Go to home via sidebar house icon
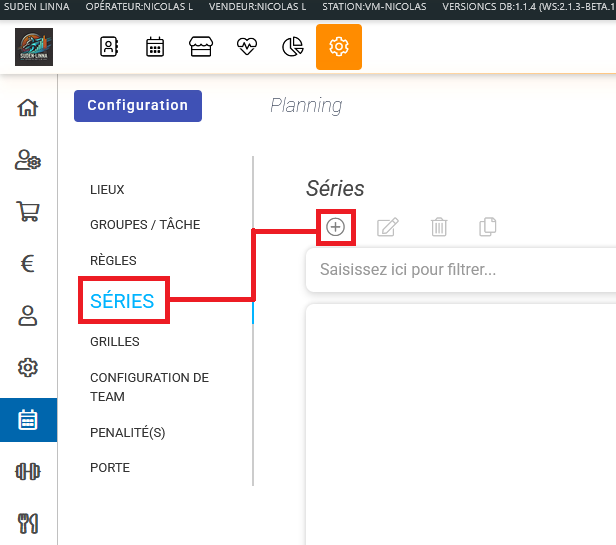 pyautogui.click(x=28, y=107)
